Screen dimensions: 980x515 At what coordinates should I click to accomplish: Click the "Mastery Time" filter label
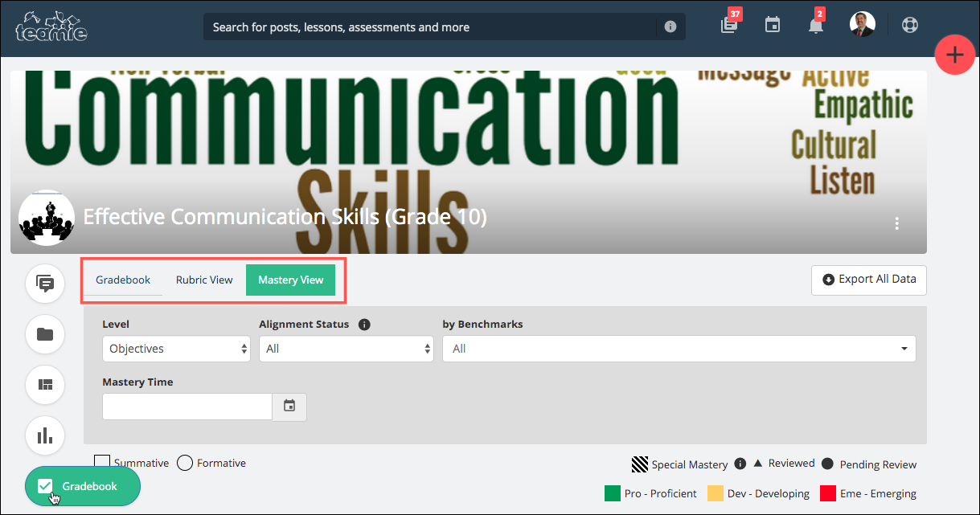(137, 382)
